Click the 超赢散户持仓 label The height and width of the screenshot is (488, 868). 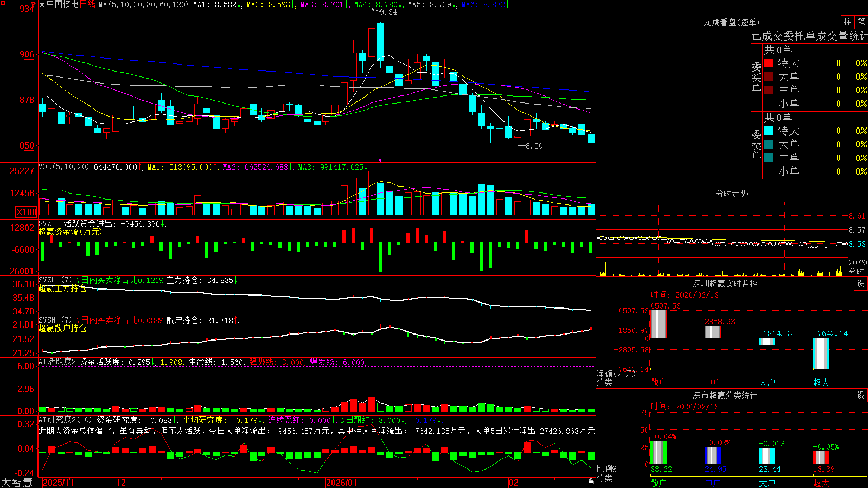62,328
